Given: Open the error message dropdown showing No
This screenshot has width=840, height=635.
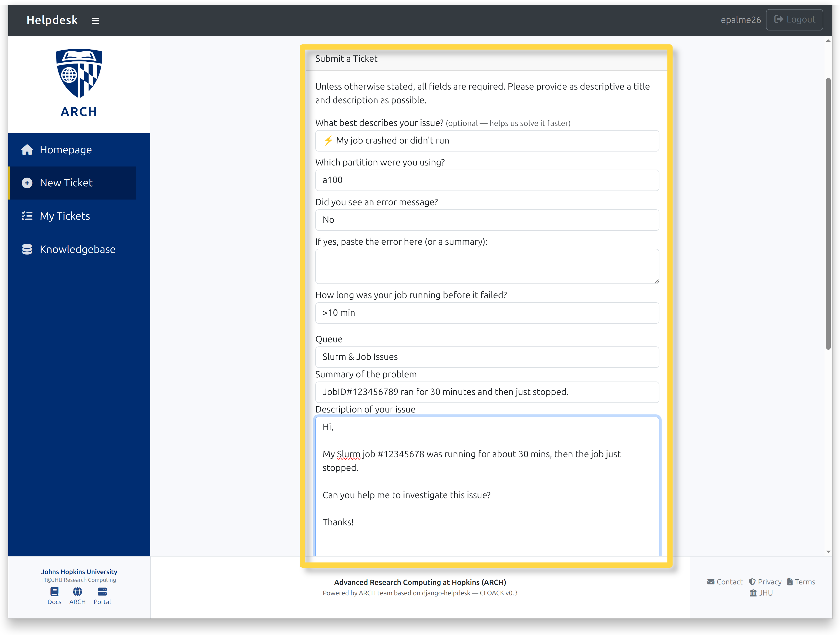Looking at the screenshot, I should pos(487,220).
